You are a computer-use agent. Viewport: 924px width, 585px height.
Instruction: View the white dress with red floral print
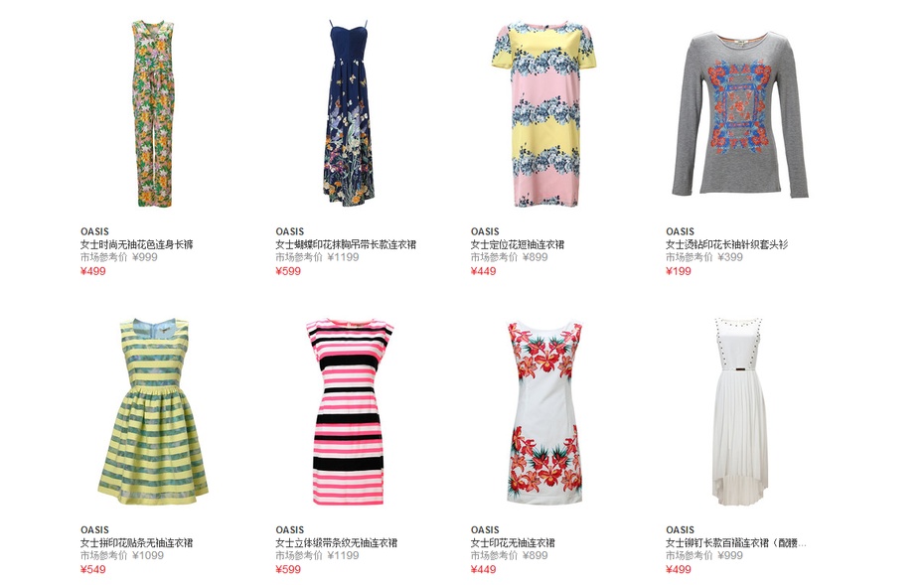click(x=544, y=412)
